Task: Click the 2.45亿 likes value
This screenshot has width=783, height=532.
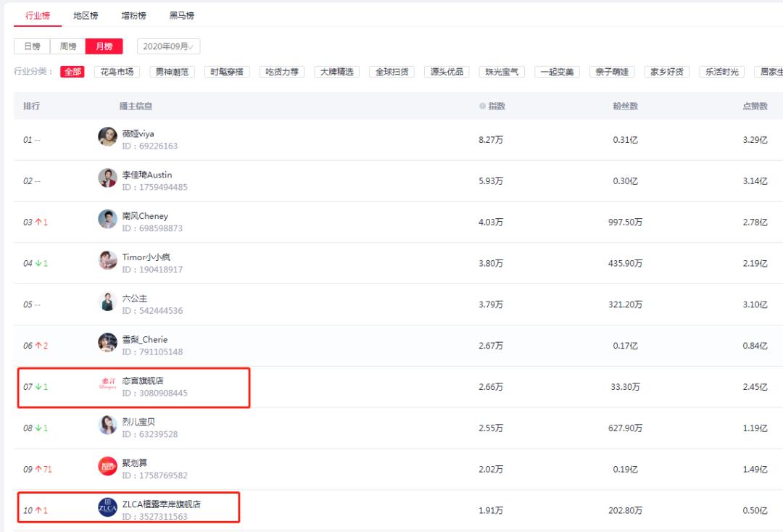Action: 755,387
